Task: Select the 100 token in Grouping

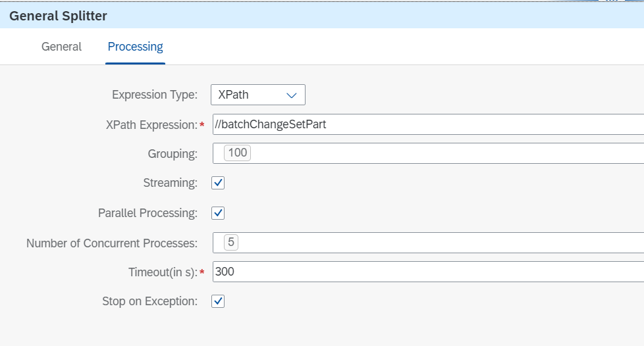Action: tap(237, 153)
